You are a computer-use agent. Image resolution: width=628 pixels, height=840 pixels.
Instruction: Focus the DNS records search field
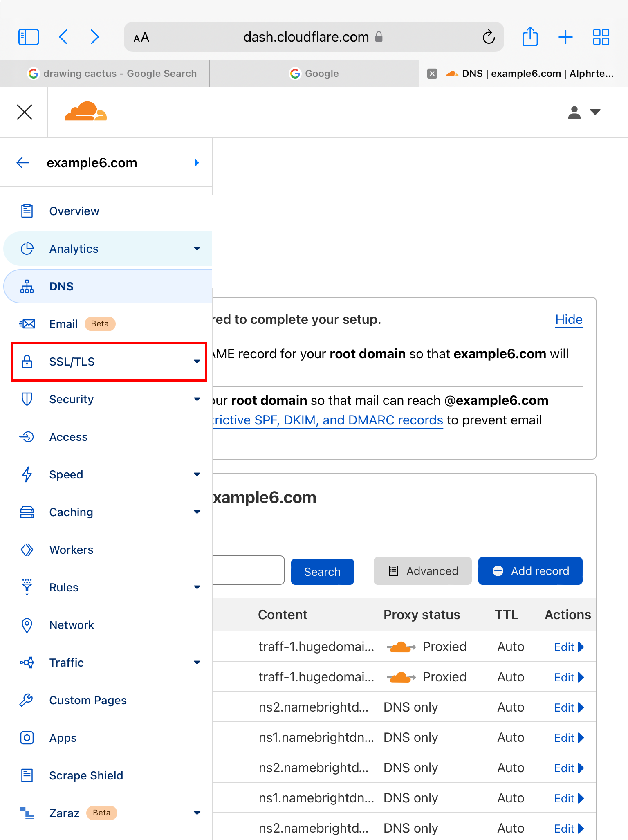point(248,570)
